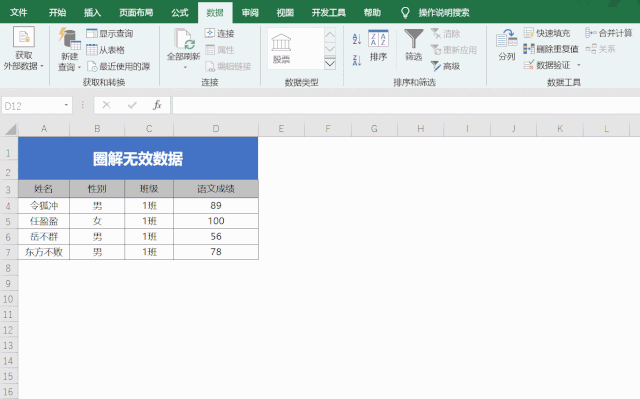640x399 pixels.
Task: Click the lightbulb Tell Me search
Action: tap(405, 13)
